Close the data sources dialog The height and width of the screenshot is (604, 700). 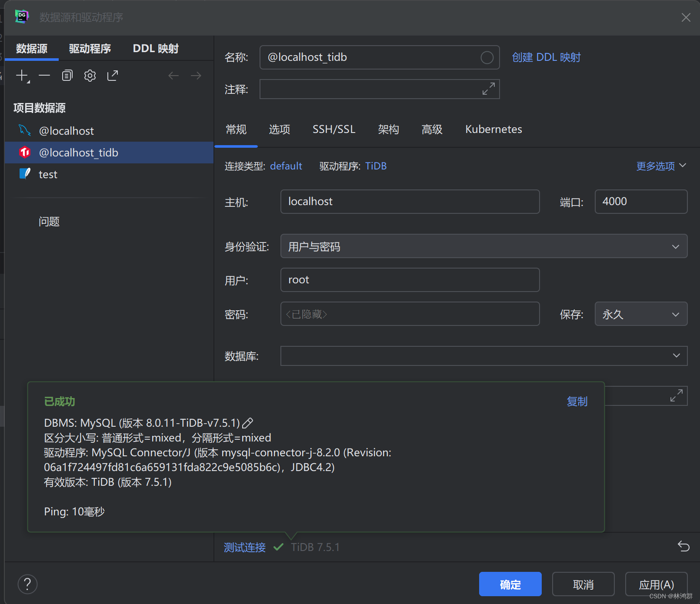(x=686, y=17)
